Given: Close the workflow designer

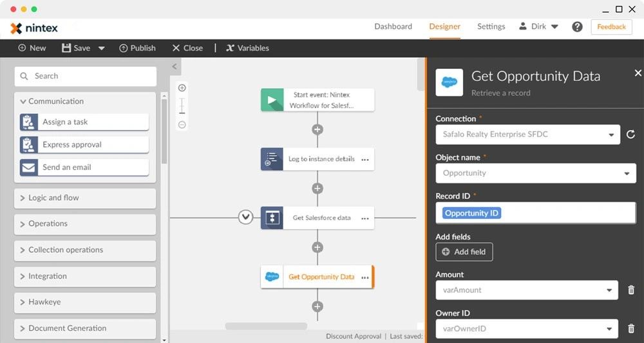Looking at the screenshot, I should (187, 48).
